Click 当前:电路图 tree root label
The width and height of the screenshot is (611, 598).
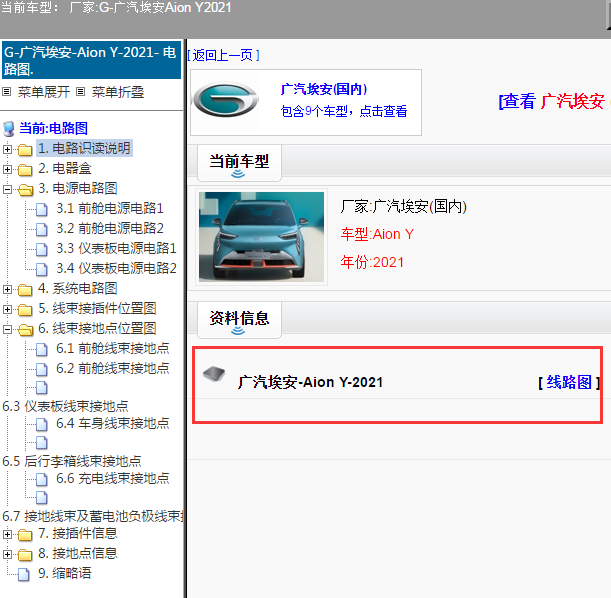[x=53, y=128]
